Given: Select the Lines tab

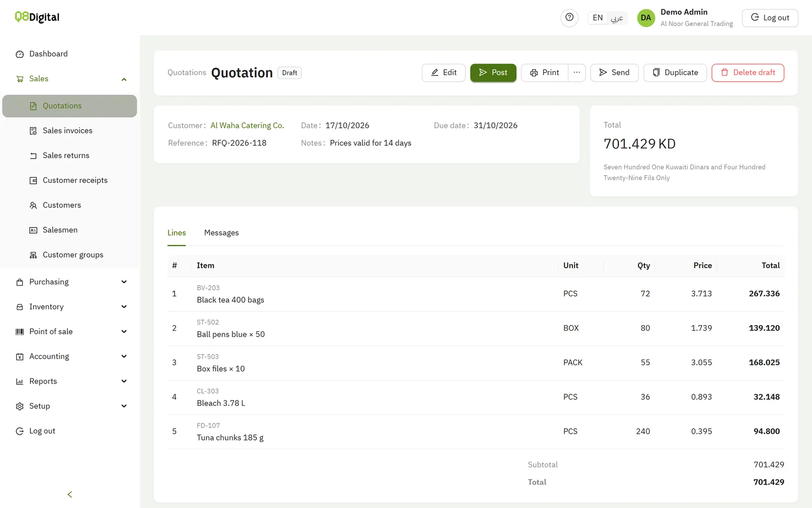Looking at the screenshot, I should click(x=177, y=233).
